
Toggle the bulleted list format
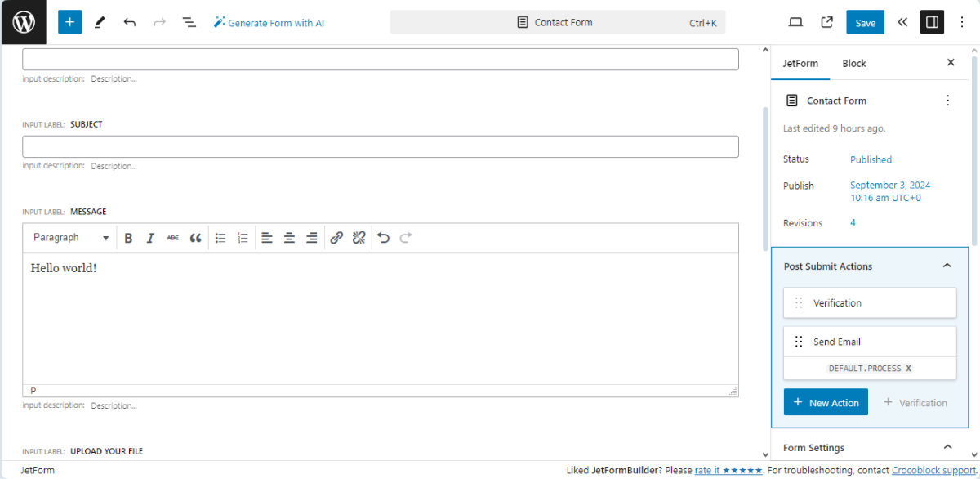220,237
